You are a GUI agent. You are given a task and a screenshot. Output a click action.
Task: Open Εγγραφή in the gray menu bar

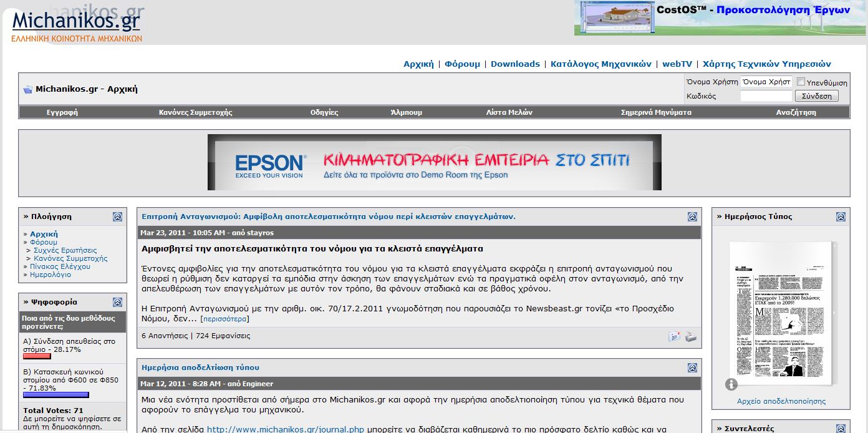(x=62, y=112)
